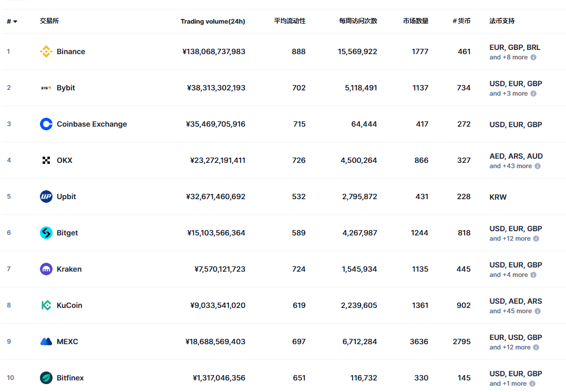Click the Coinbase Exchange logo icon
This screenshot has width=566, height=392.
click(46, 124)
